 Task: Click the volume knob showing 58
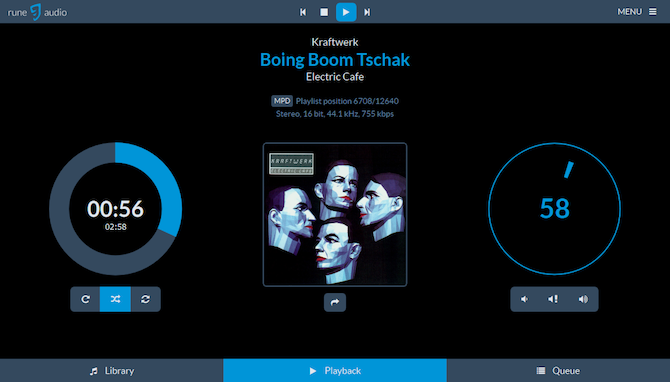coord(555,209)
